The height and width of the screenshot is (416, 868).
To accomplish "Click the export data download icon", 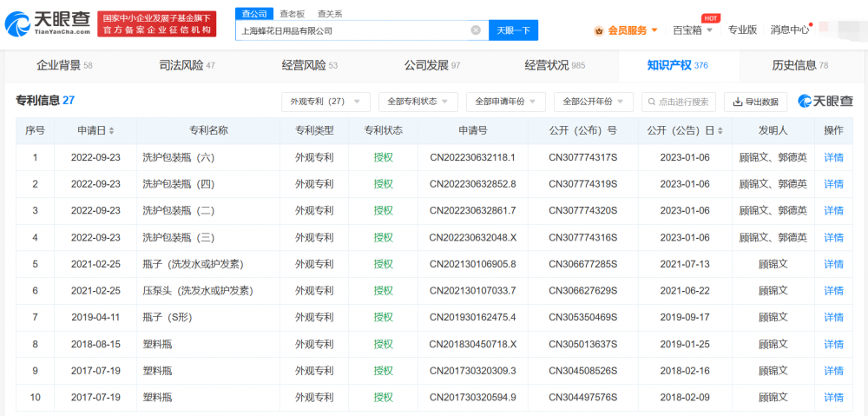I will (x=737, y=102).
